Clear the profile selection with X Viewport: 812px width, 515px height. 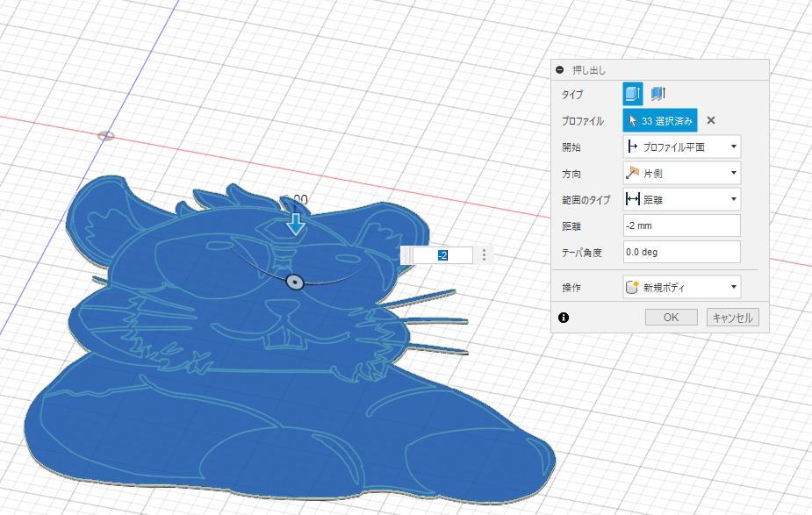(x=711, y=120)
